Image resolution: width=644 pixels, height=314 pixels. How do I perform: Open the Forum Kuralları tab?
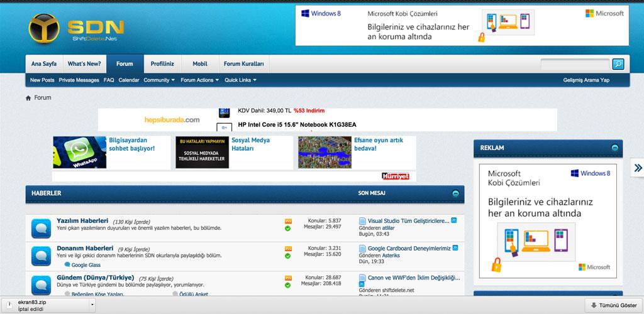click(244, 64)
